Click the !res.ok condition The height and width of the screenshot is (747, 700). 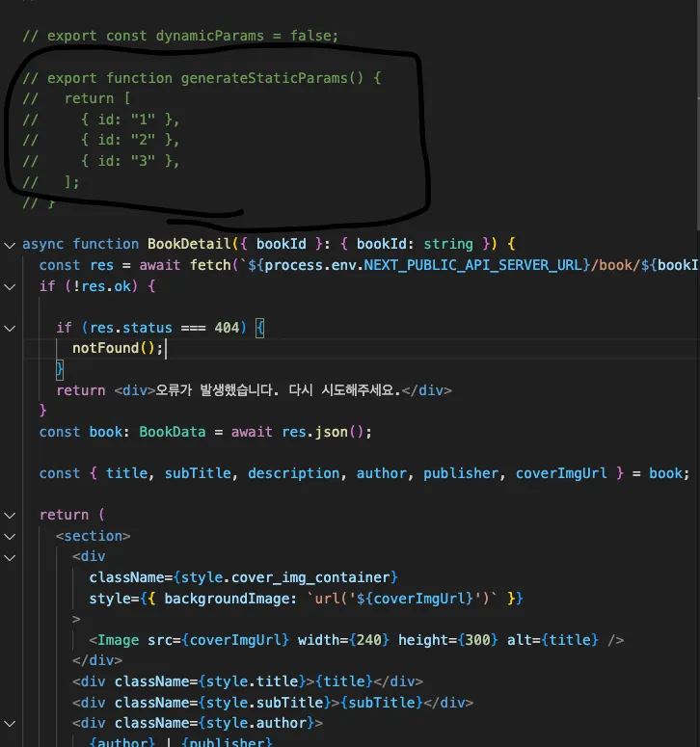coord(101,286)
